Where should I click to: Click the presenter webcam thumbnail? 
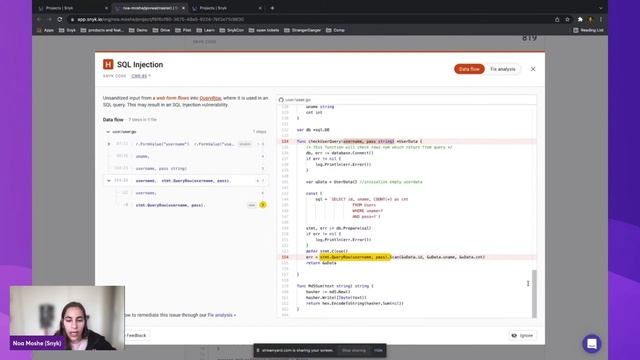click(67, 318)
